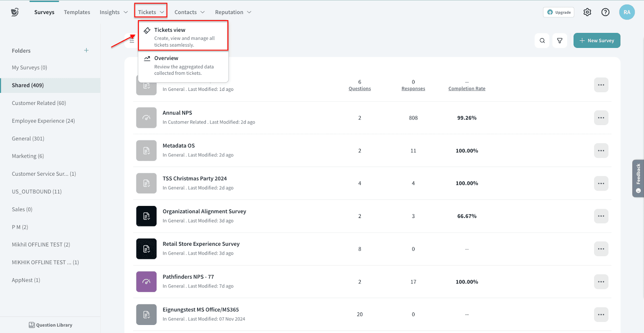Viewport: 644px width, 333px height.
Task: Click the SurveySparrow logo icon
Action: pyautogui.click(x=15, y=12)
